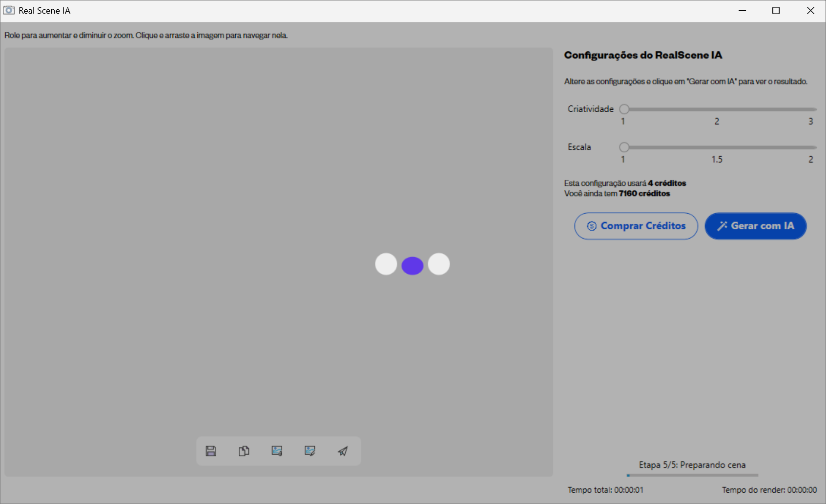
Task: Click the floppy disk save icon
Action: click(x=211, y=451)
